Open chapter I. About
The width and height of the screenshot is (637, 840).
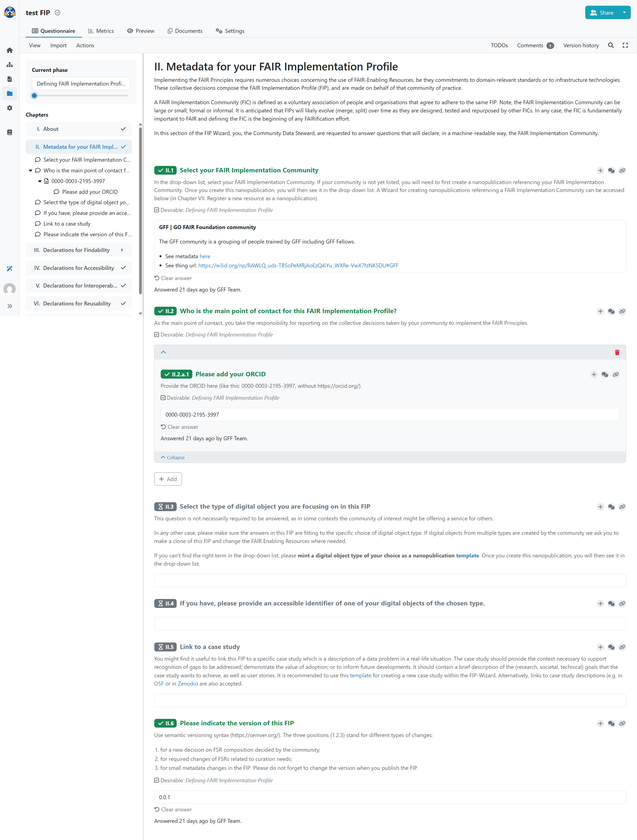coord(79,129)
